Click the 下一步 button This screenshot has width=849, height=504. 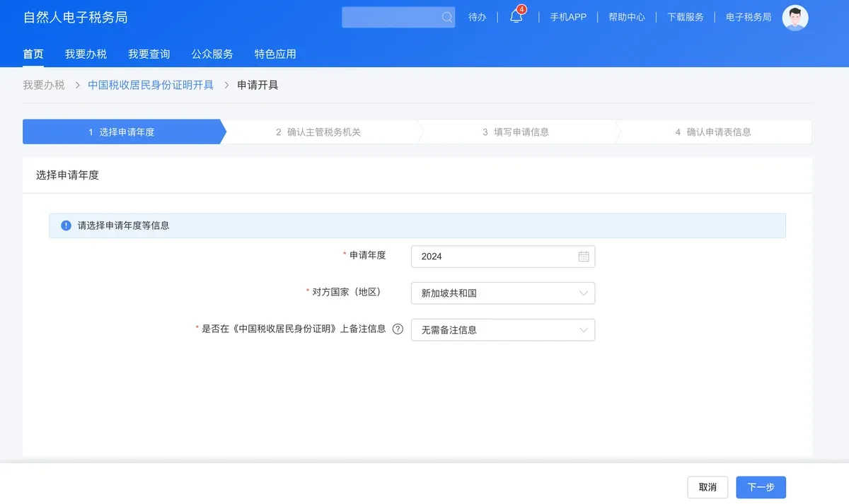[760, 487]
